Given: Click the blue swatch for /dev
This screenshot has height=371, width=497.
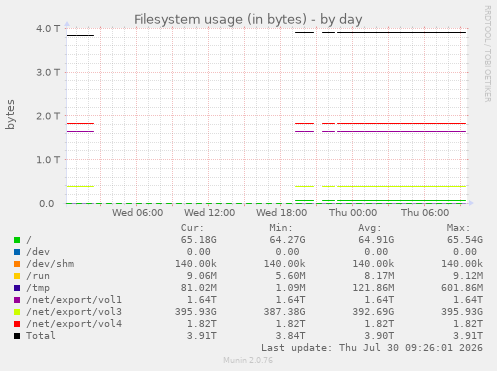Looking at the screenshot, I should [x=17, y=252].
